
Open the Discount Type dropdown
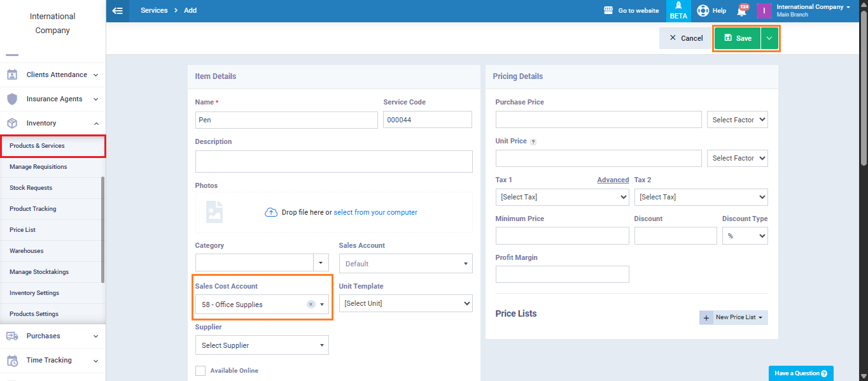click(745, 236)
